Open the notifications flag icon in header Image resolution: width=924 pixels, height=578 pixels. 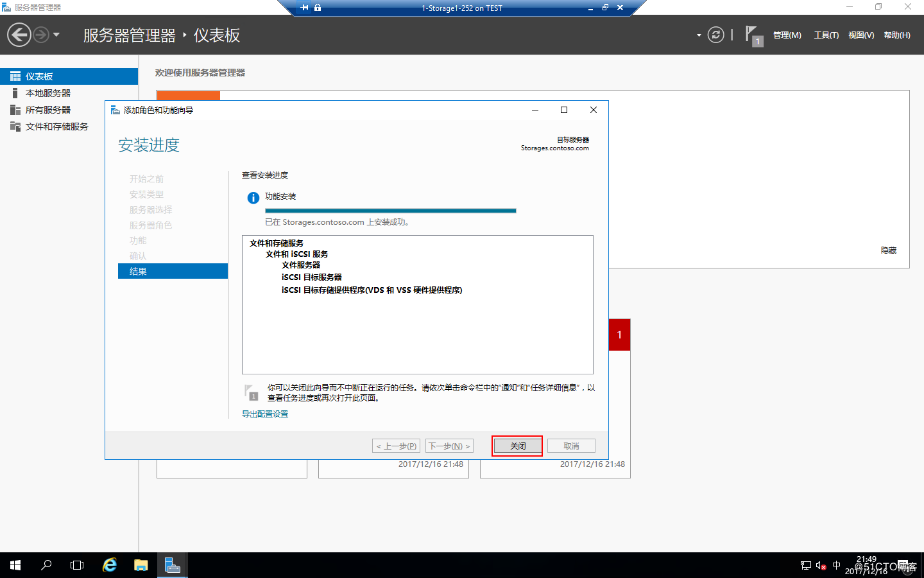click(754, 35)
